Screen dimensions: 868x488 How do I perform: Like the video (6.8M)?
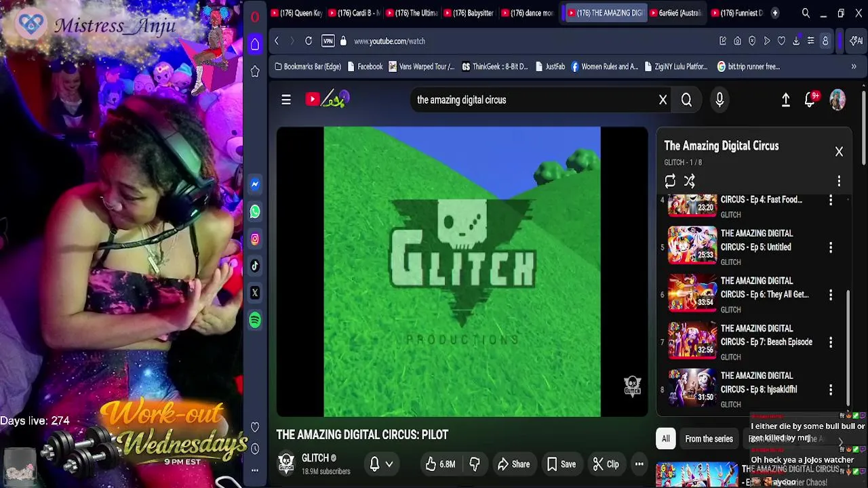click(440, 464)
